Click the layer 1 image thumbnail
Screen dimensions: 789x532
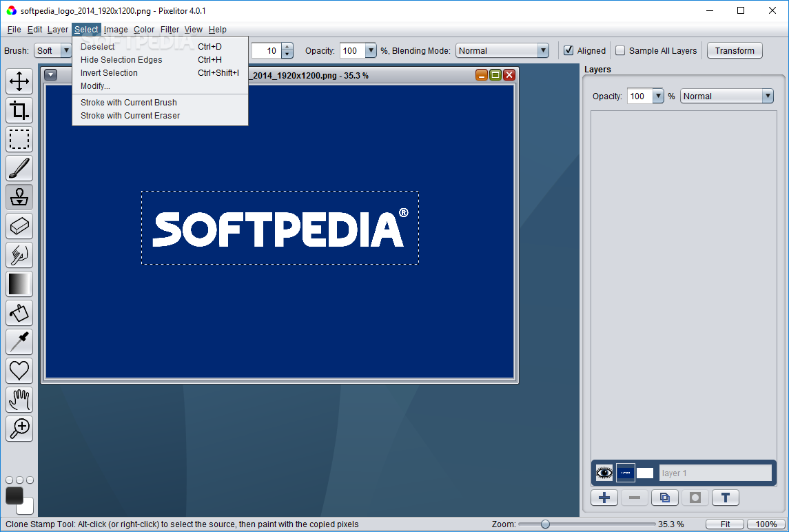(x=626, y=473)
